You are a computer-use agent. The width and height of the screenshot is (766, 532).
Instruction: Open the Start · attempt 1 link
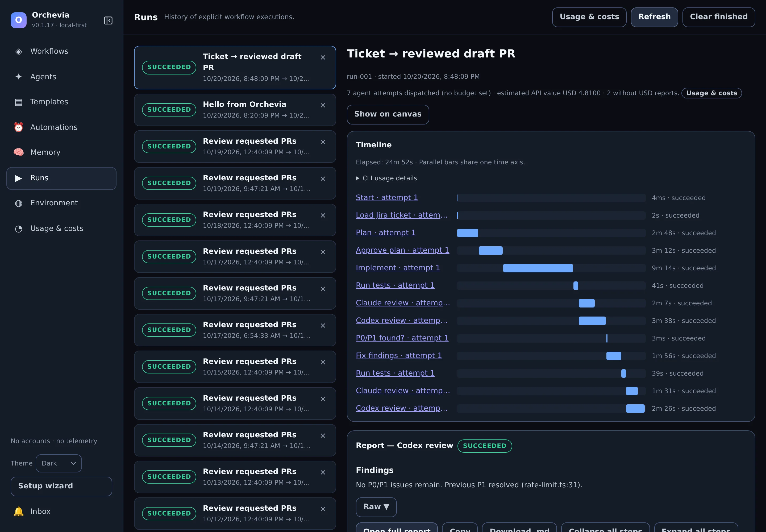387,197
